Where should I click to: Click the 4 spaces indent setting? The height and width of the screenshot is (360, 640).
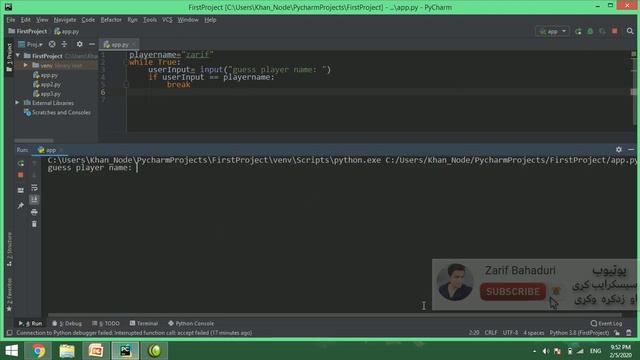pos(534,333)
